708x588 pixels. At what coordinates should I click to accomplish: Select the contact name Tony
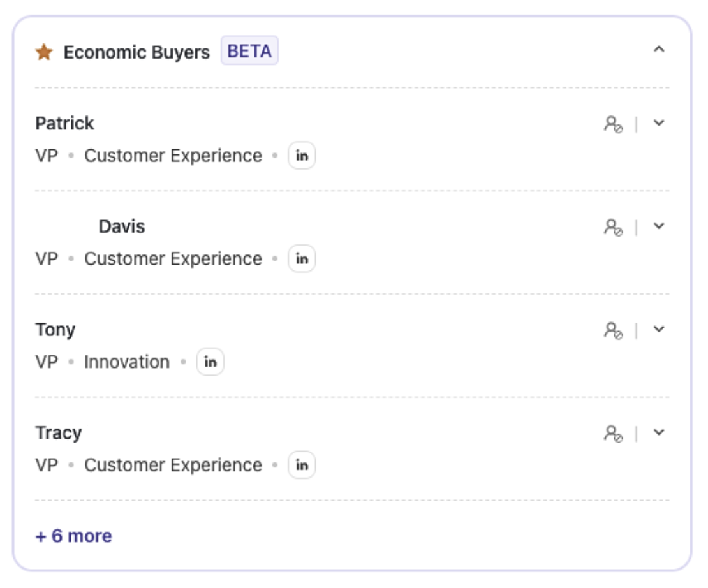(x=55, y=330)
